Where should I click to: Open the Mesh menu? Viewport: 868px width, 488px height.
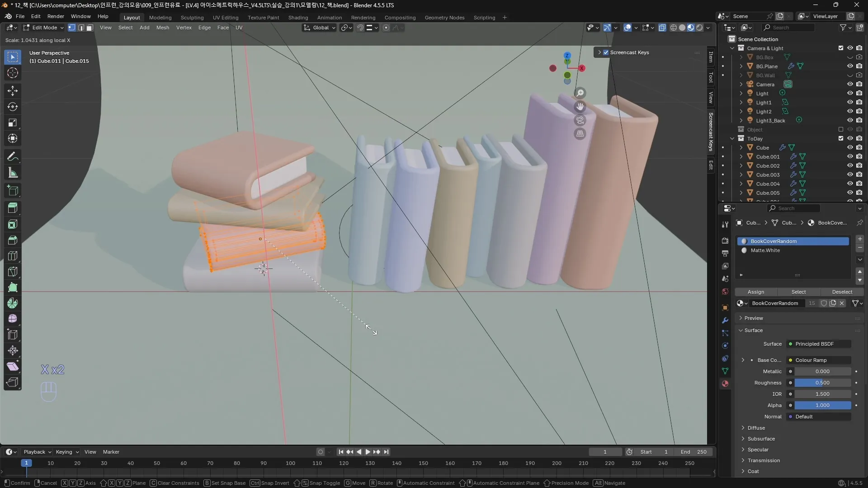point(162,28)
